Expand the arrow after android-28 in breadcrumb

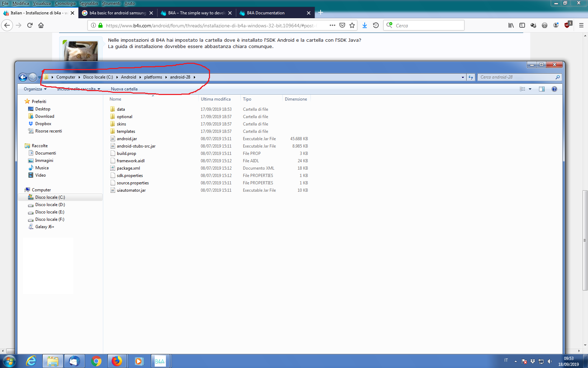[x=195, y=77]
